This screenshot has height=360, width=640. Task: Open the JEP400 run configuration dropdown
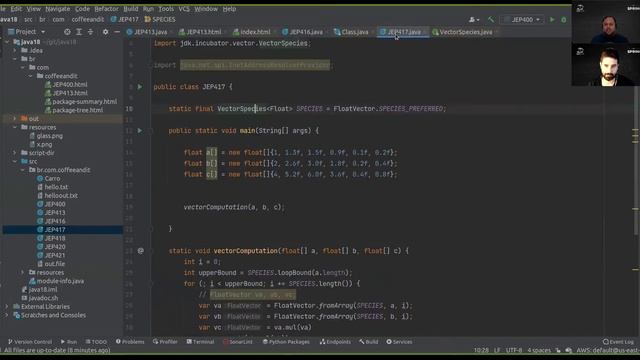point(522,20)
